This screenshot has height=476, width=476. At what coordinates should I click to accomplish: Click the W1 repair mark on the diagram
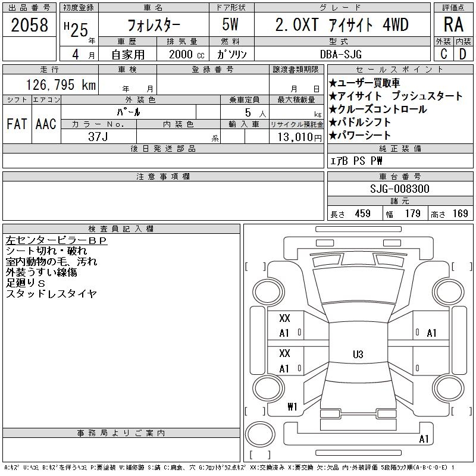[x=292, y=407]
